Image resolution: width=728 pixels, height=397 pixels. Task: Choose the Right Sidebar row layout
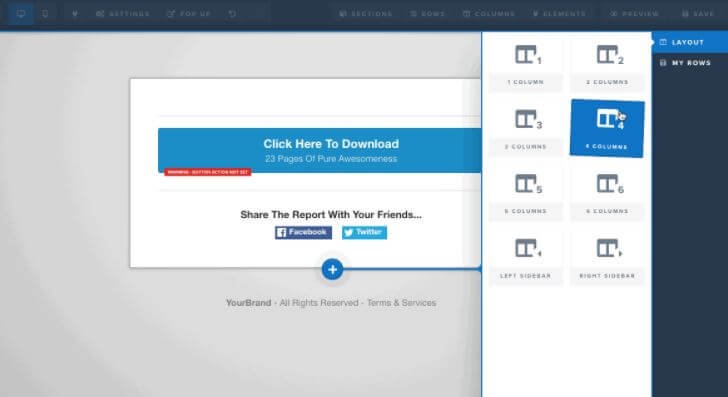point(607,259)
